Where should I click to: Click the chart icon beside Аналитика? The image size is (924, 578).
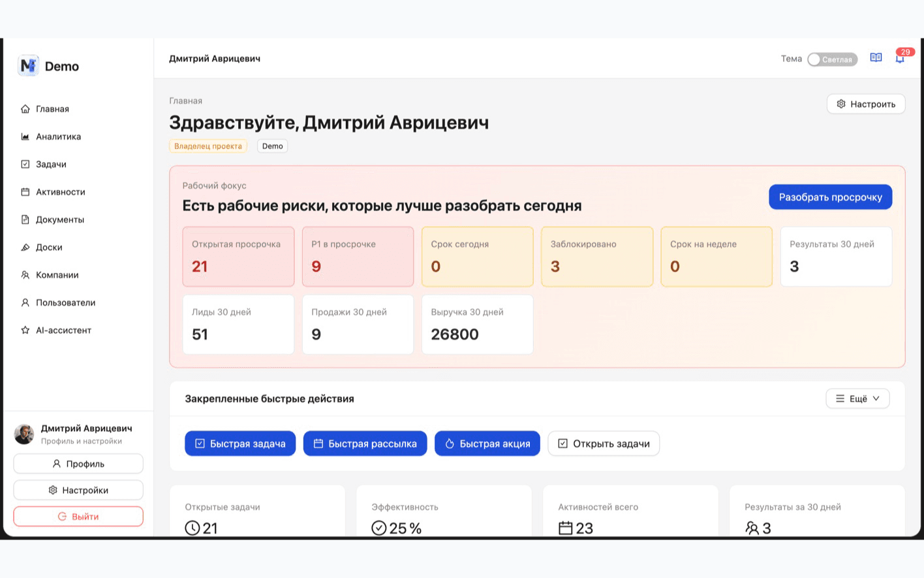point(25,136)
